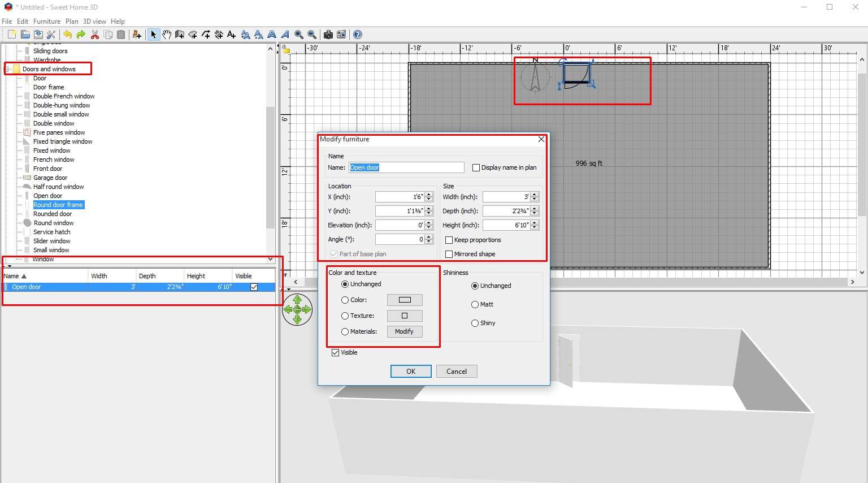Click the Width spinner arrows

(535, 197)
